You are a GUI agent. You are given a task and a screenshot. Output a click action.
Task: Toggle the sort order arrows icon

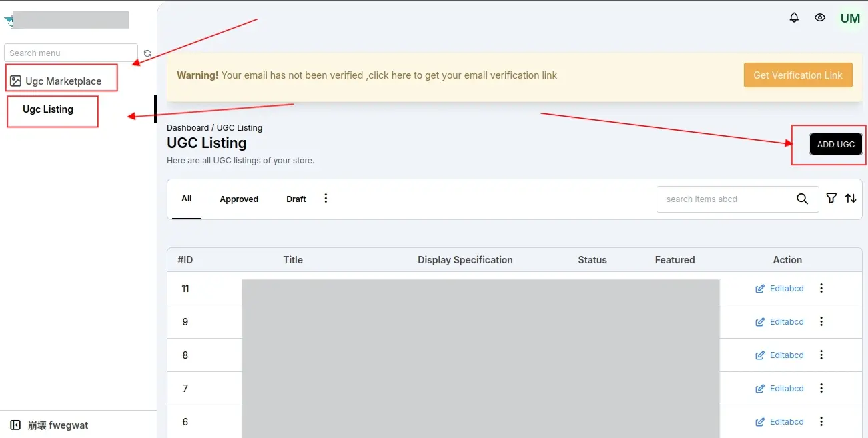(851, 198)
